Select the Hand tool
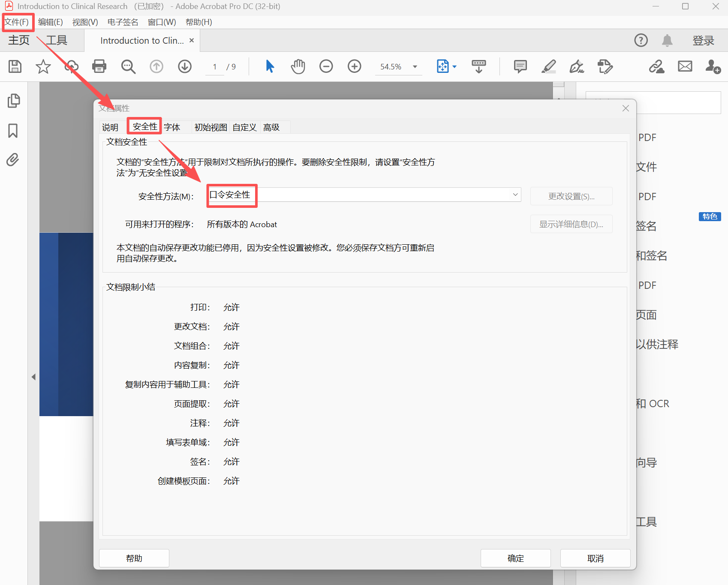The width and height of the screenshot is (728, 585). click(298, 66)
